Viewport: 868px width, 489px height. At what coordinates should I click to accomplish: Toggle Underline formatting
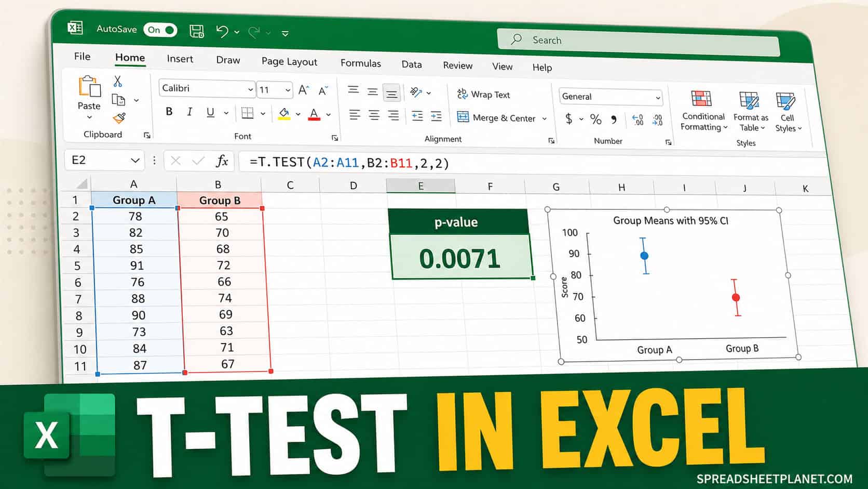210,112
